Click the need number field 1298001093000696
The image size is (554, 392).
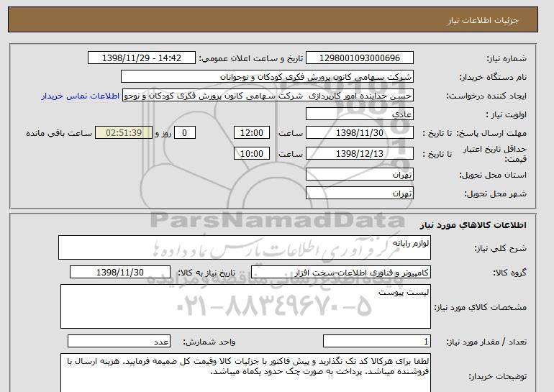click(x=359, y=58)
